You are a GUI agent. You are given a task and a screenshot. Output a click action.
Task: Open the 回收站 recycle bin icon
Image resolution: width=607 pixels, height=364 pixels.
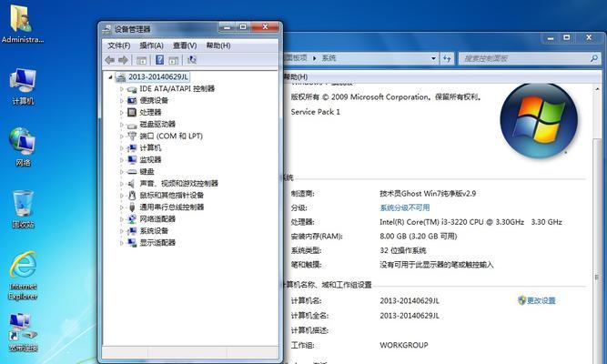point(23,208)
